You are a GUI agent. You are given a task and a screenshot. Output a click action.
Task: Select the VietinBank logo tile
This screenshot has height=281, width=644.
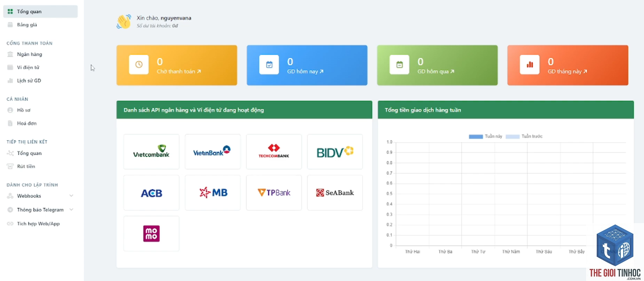pos(213,152)
